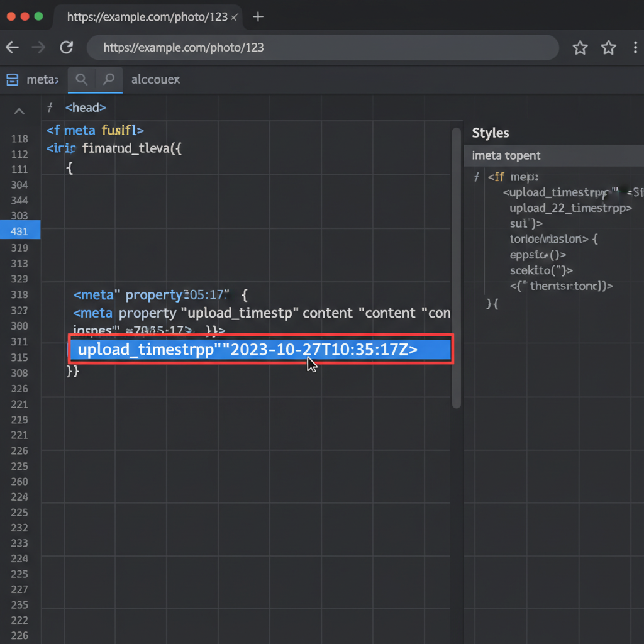Click the <head> breadcrumb tag
The image size is (644, 644).
(x=86, y=108)
